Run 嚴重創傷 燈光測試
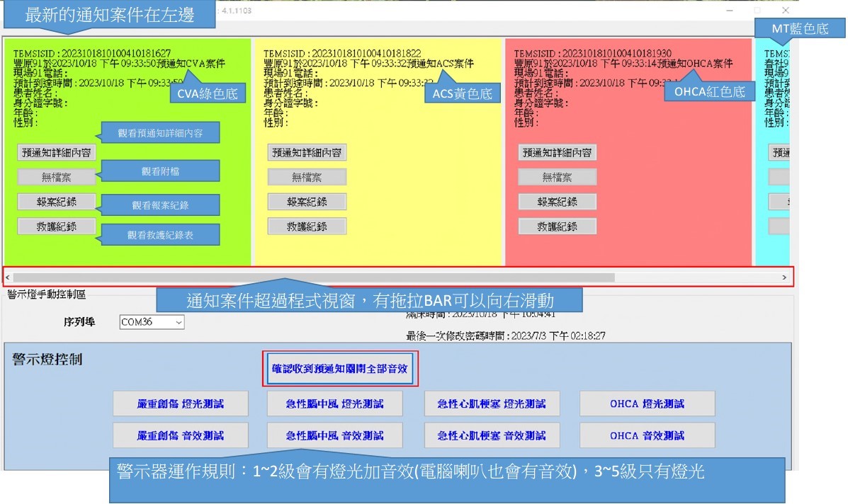 coord(181,403)
